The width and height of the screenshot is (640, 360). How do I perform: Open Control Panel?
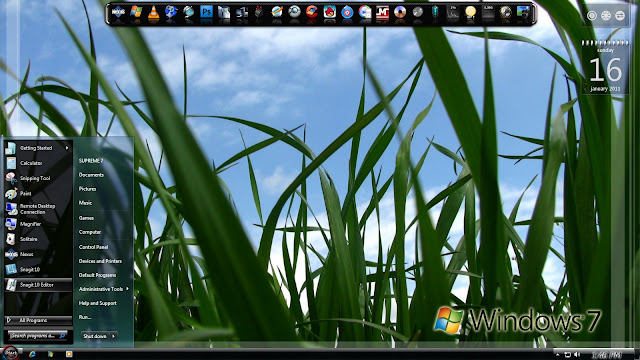tap(93, 247)
